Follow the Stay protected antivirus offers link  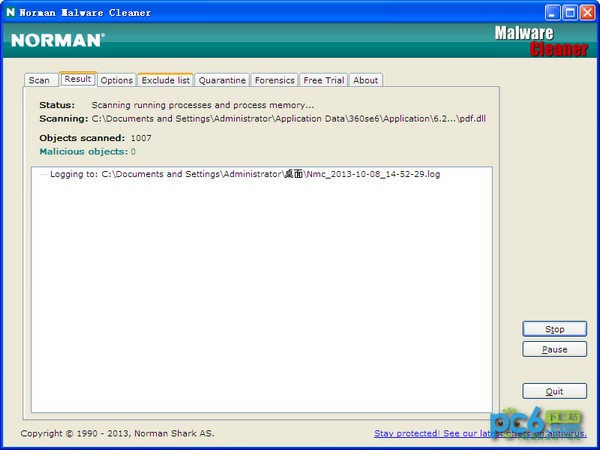point(480,433)
